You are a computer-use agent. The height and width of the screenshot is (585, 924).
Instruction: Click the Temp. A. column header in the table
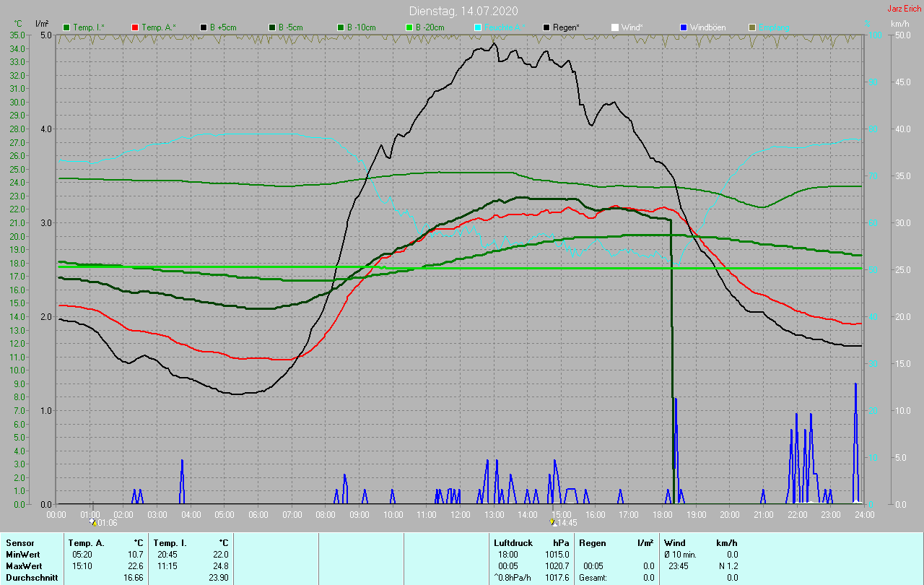[x=86, y=542]
